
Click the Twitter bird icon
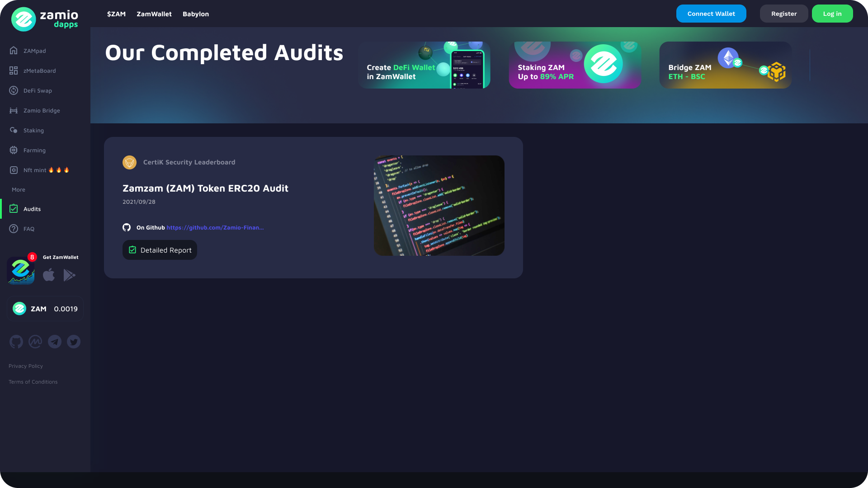(x=74, y=342)
